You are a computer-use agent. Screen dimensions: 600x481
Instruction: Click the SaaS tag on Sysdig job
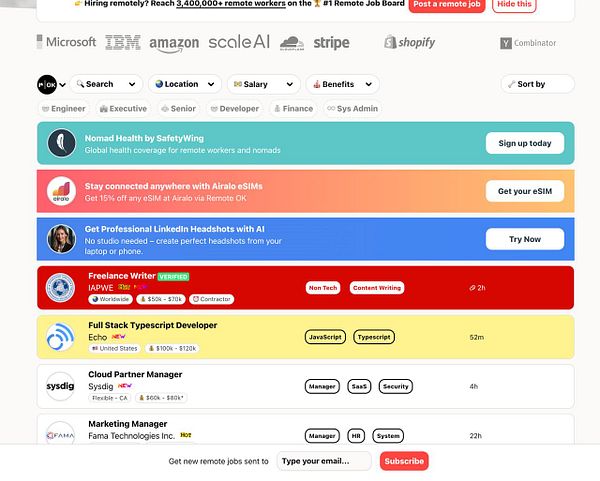click(359, 386)
